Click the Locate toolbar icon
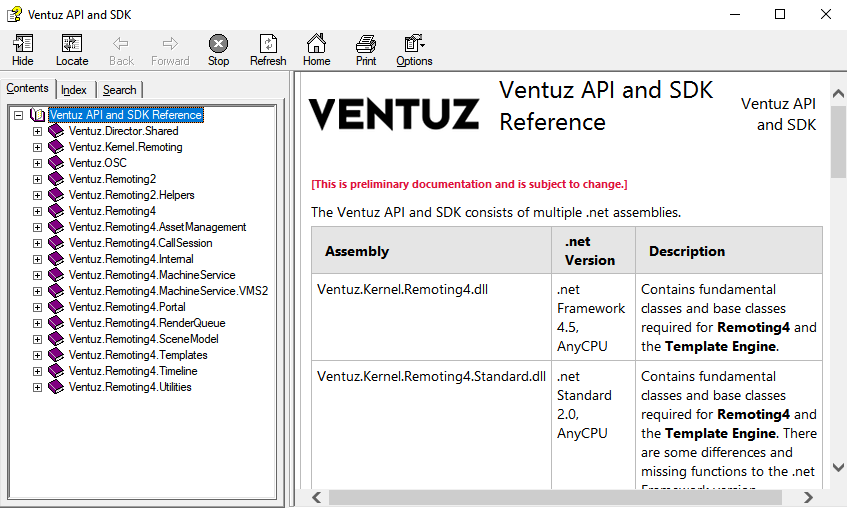The image size is (847, 508). coord(72,45)
